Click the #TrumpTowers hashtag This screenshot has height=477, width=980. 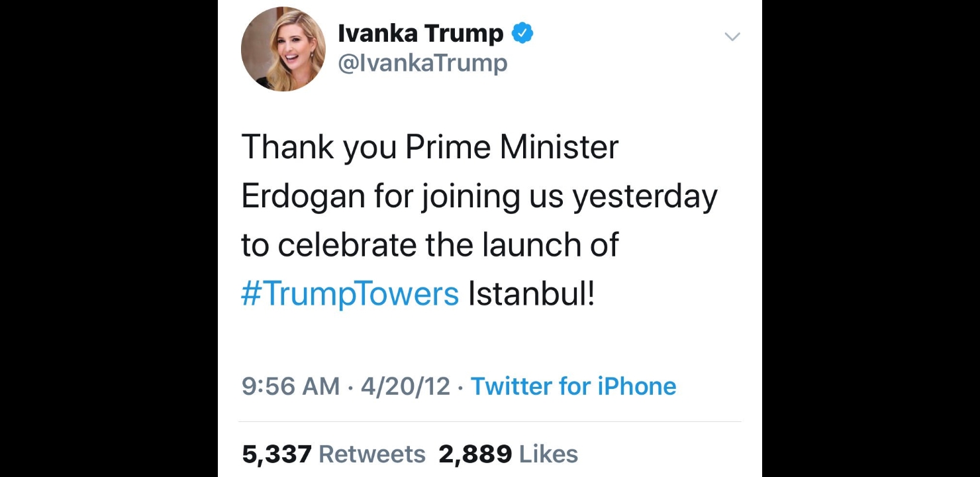[350, 293]
